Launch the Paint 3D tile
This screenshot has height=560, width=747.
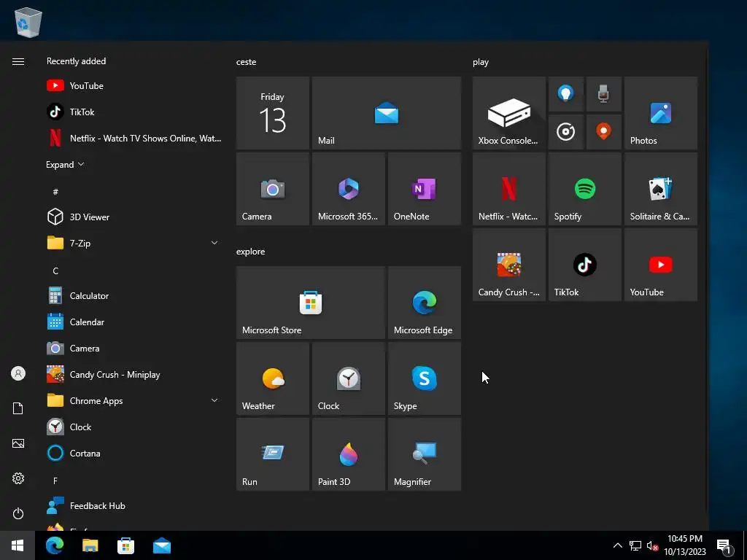pyautogui.click(x=348, y=454)
